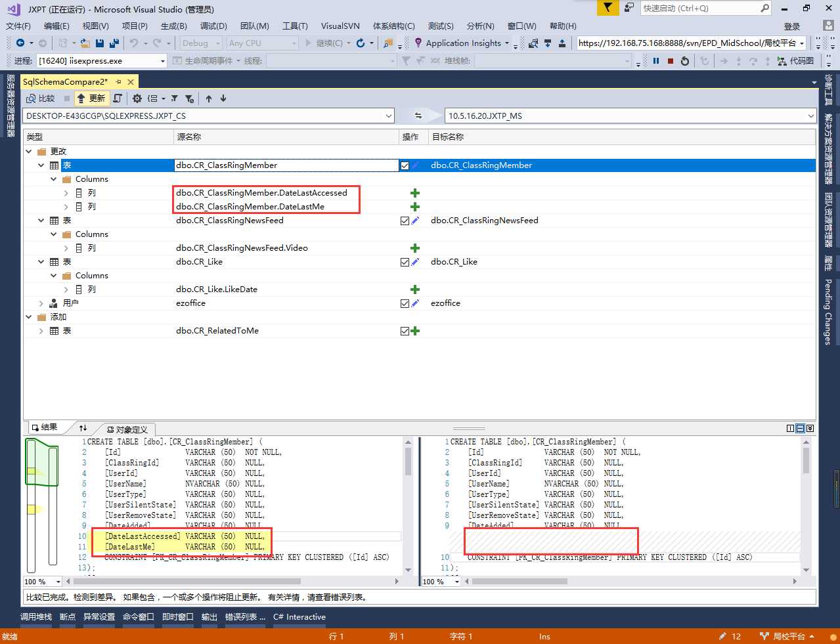The height and width of the screenshot is (644, 840).
Task: Click the notifications flag icon in title bar
Action: 608,8
